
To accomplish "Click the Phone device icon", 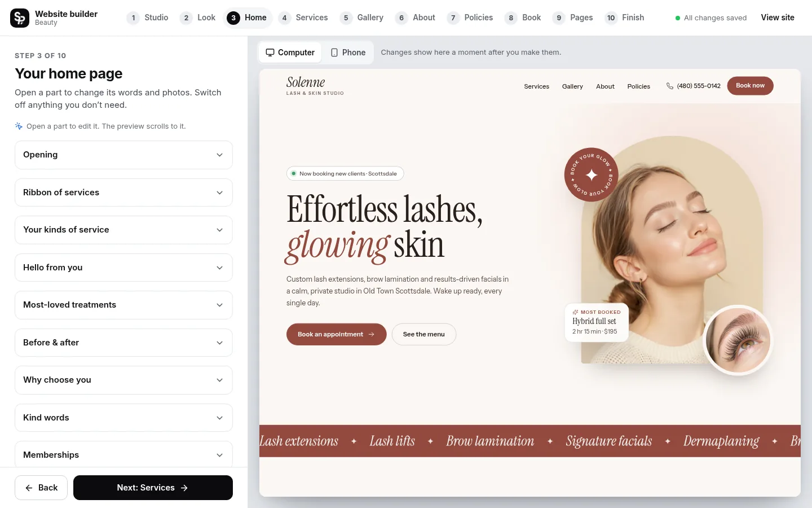I will [x=334, y=52].
